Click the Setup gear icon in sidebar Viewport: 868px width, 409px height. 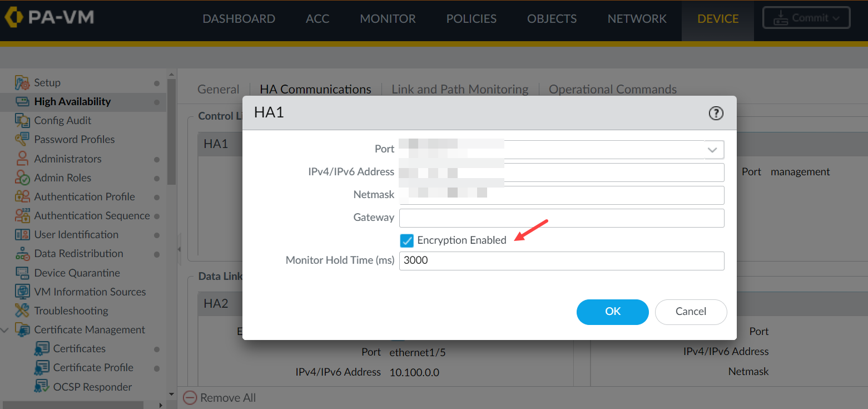[22, 83]
